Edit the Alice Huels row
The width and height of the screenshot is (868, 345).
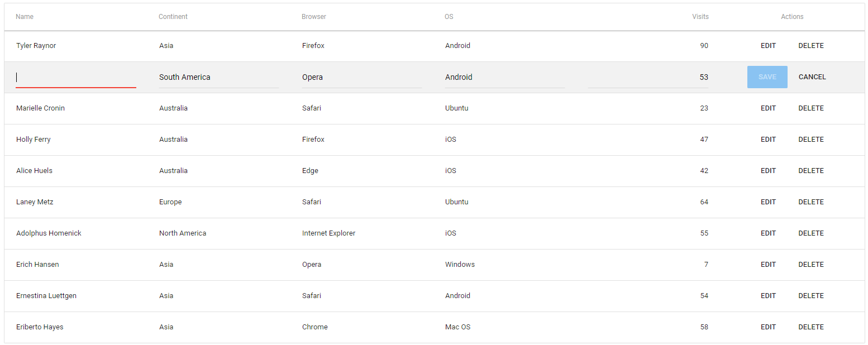point(768,171)
